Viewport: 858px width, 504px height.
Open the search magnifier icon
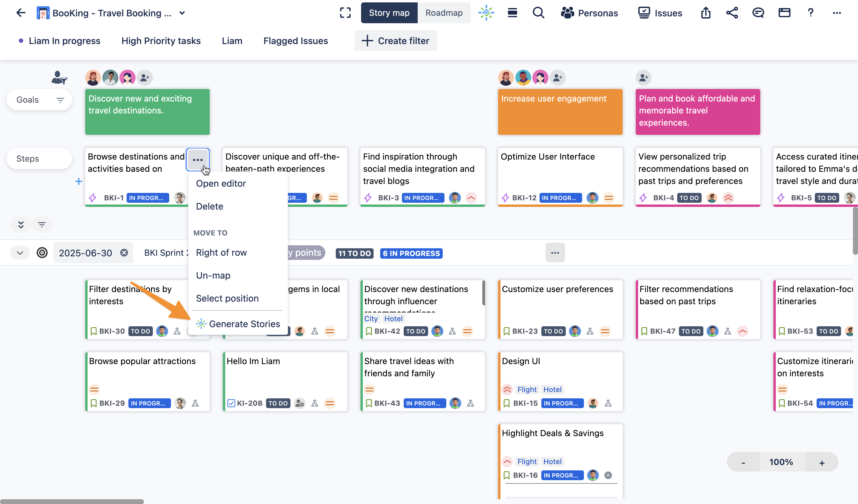(538, 13)
